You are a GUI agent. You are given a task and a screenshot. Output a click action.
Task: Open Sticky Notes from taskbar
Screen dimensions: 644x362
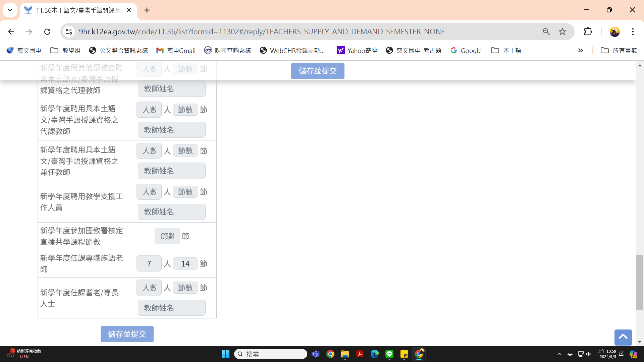click(x=404, y=354)
